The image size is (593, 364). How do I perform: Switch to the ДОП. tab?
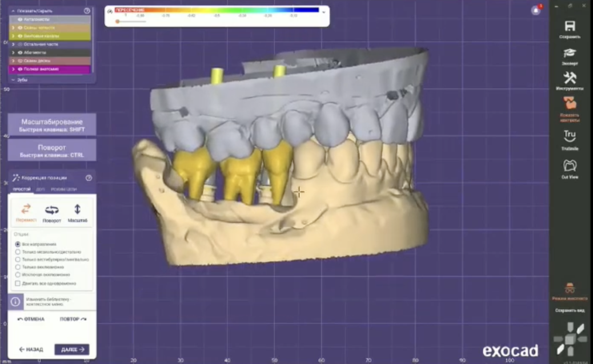[x=40, y=189]
